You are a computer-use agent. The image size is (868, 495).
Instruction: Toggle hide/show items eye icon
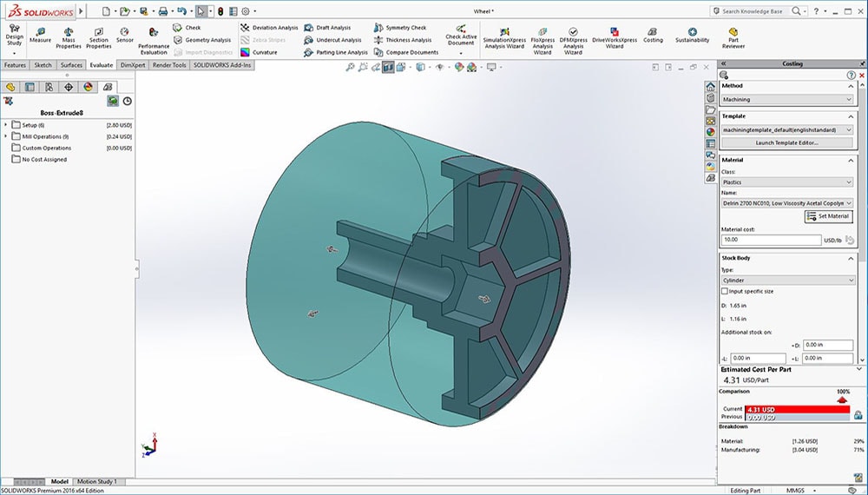coord(439,67)
